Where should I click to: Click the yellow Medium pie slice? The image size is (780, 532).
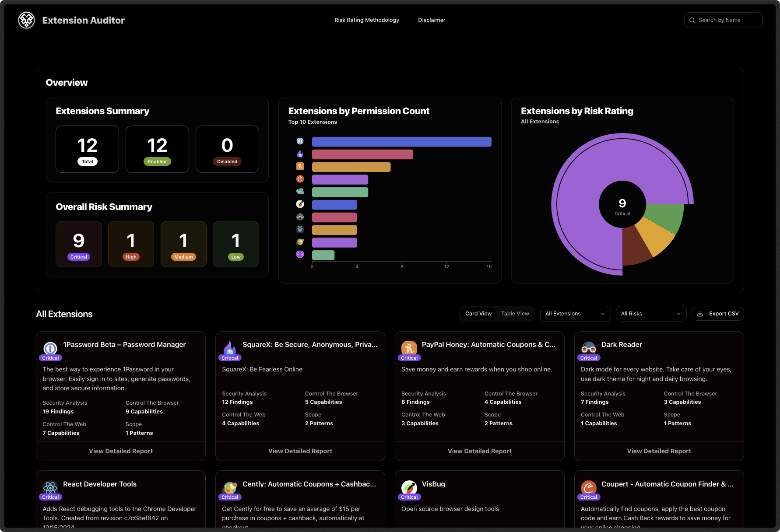pos(655,236)
